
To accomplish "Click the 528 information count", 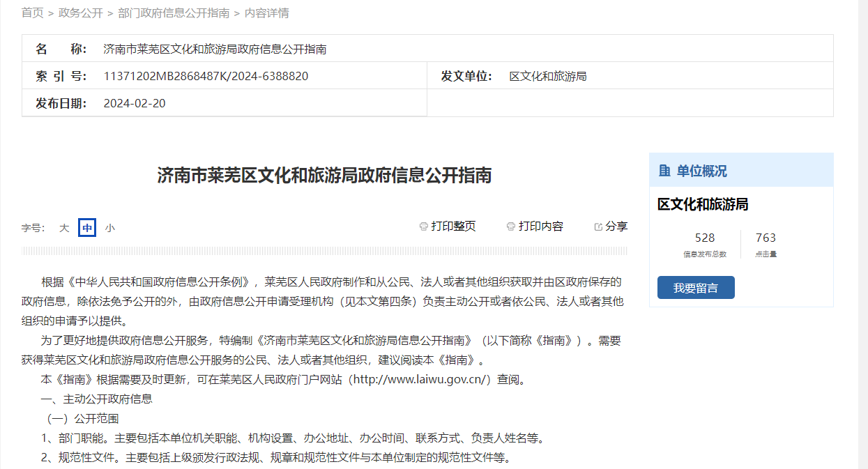I will (x=705, y=238).
